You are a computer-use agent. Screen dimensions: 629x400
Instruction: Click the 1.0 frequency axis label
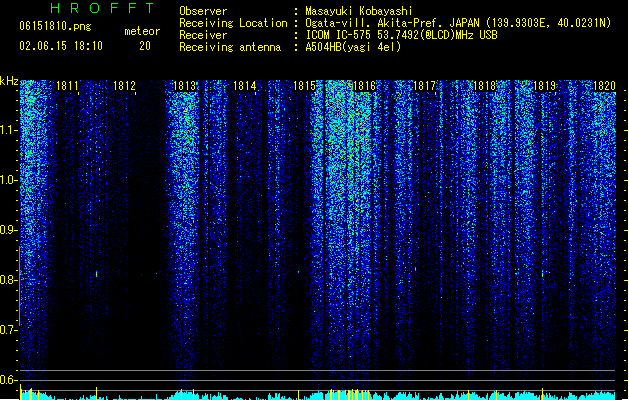(8, 180)
